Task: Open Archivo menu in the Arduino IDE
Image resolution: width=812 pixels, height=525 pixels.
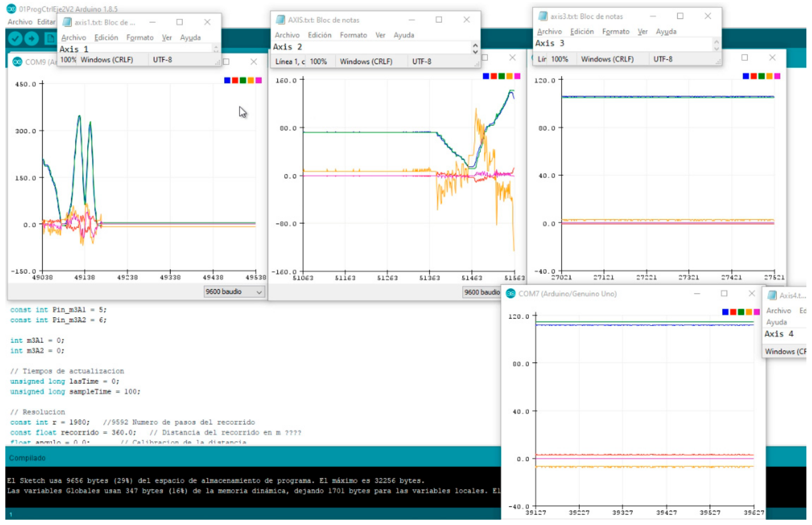Action: click(x=20, y=22)
